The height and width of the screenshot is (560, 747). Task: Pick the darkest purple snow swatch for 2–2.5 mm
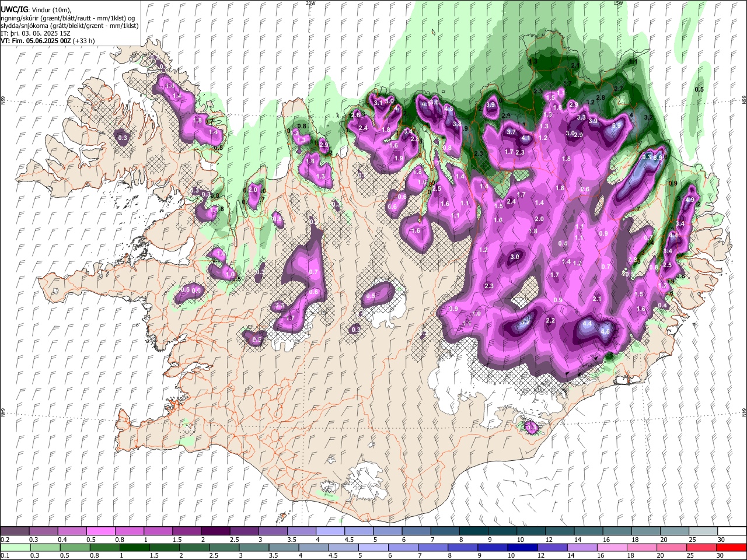[x=215, y=531]
